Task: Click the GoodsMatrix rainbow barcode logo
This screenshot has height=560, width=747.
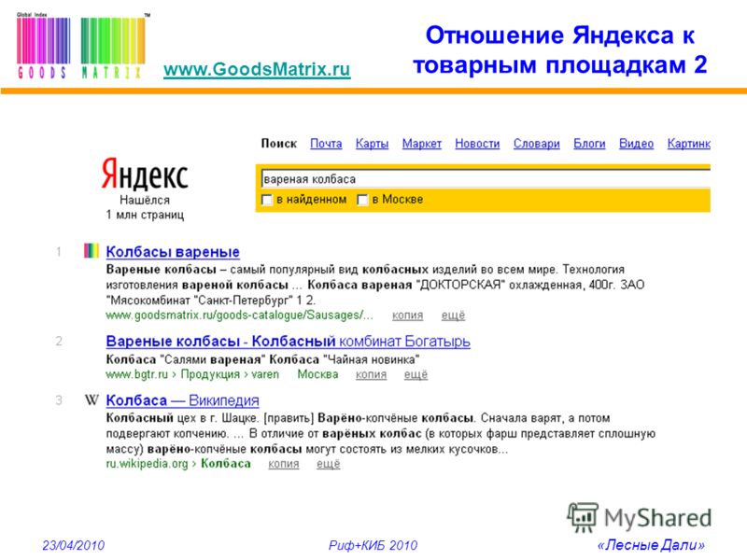Action: (x=82, y=46)
